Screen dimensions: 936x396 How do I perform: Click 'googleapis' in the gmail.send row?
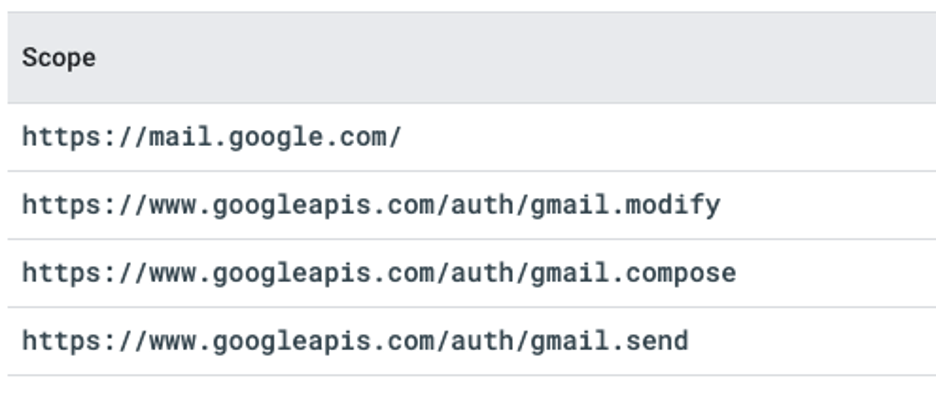pyautogui.click(x=291, y=342)
